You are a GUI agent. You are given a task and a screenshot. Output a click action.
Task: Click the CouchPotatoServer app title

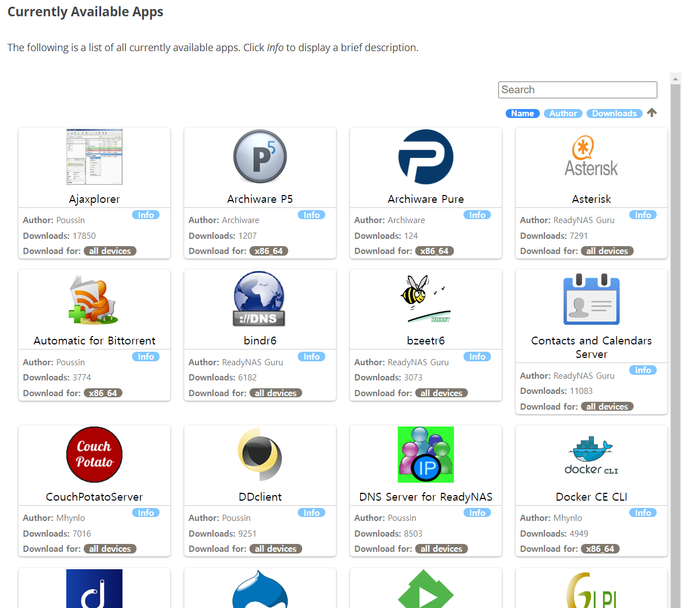tap(94, 497)
